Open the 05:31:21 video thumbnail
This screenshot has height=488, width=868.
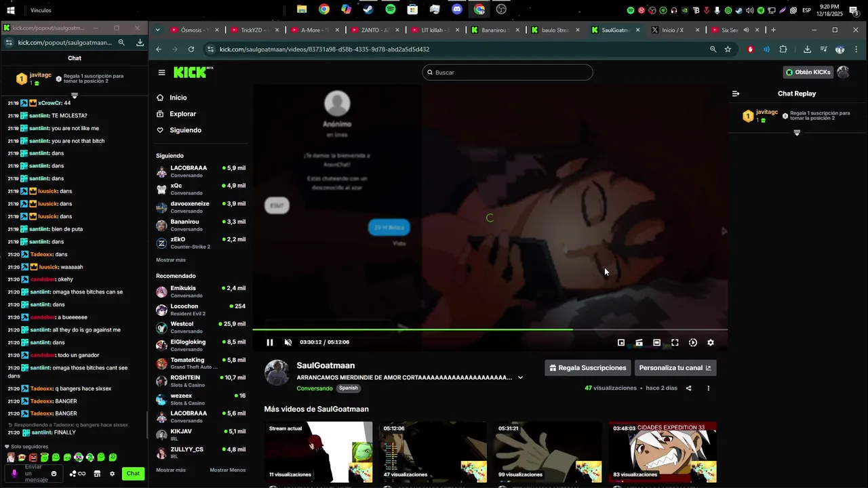click(548, 451)
